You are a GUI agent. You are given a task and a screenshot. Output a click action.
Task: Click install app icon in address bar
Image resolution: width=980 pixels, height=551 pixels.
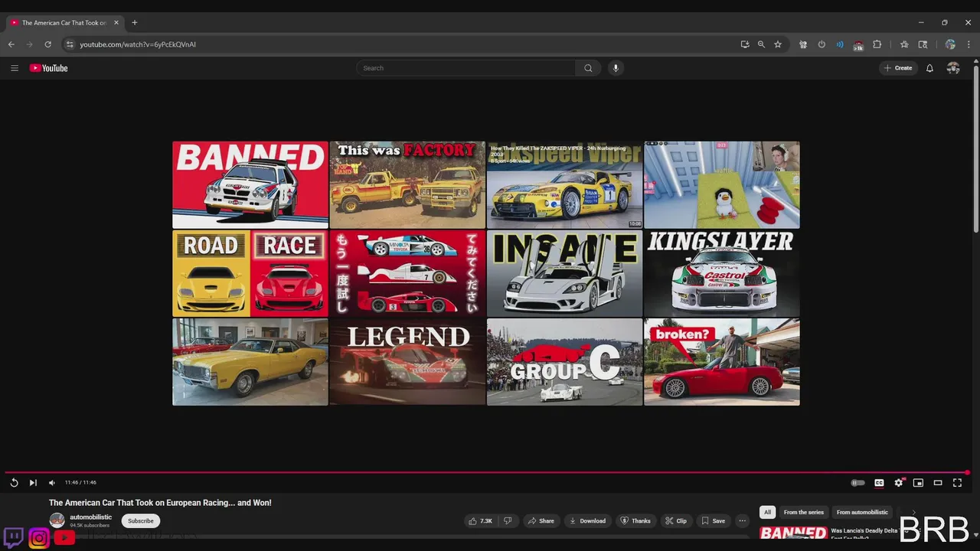coord(745,44)
